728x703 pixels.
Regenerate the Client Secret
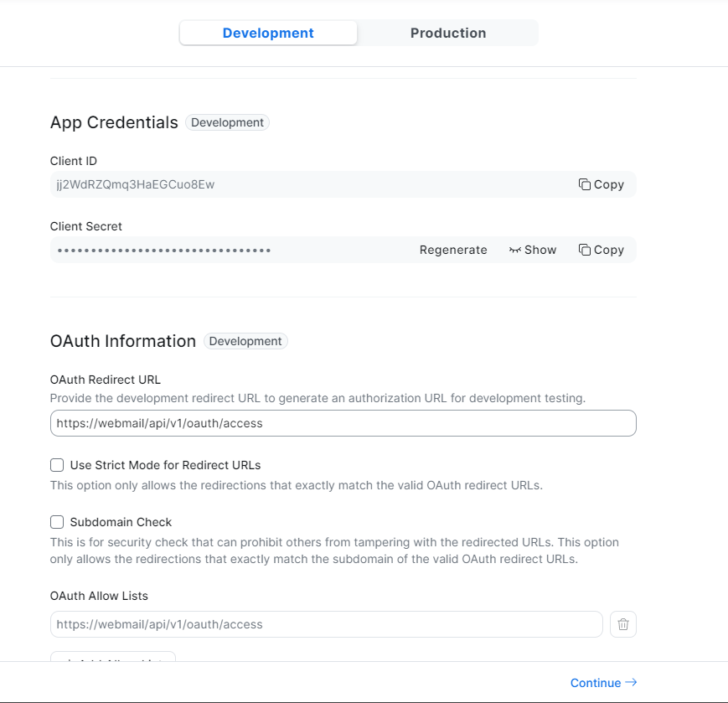pos(453,250)
